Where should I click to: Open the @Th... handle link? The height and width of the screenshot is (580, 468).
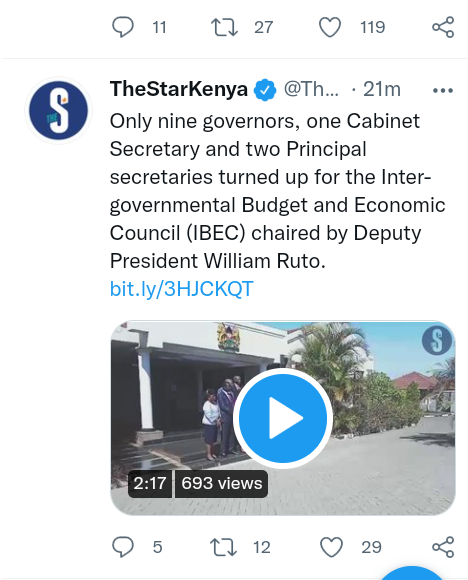click(x=311, y=89)
